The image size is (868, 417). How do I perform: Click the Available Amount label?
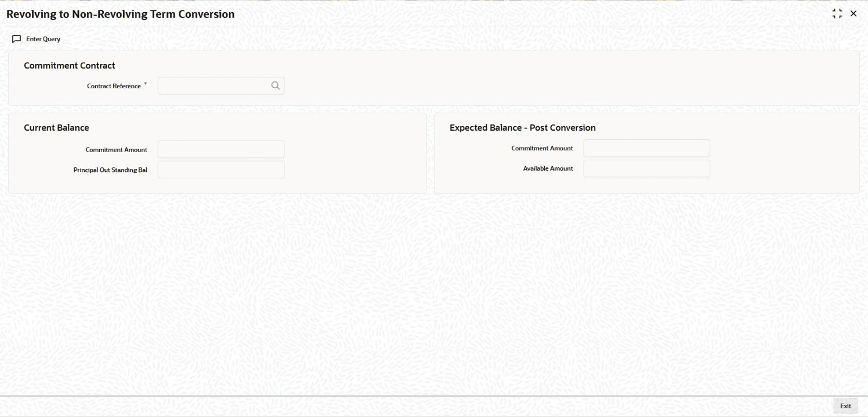pos(548,168)
